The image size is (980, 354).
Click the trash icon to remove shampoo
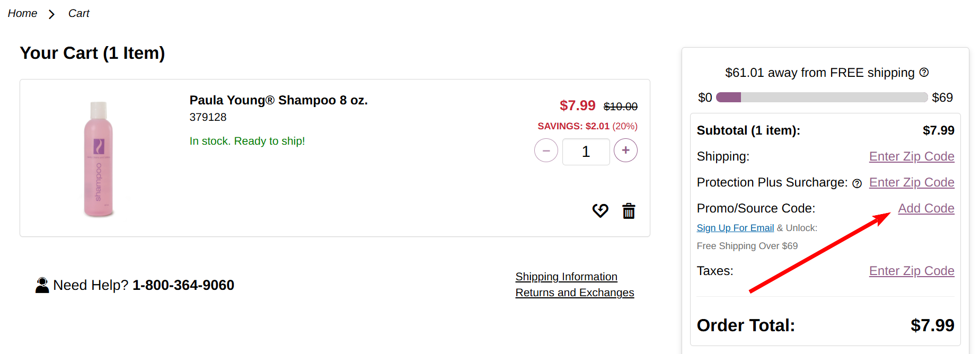pos(629,211)
